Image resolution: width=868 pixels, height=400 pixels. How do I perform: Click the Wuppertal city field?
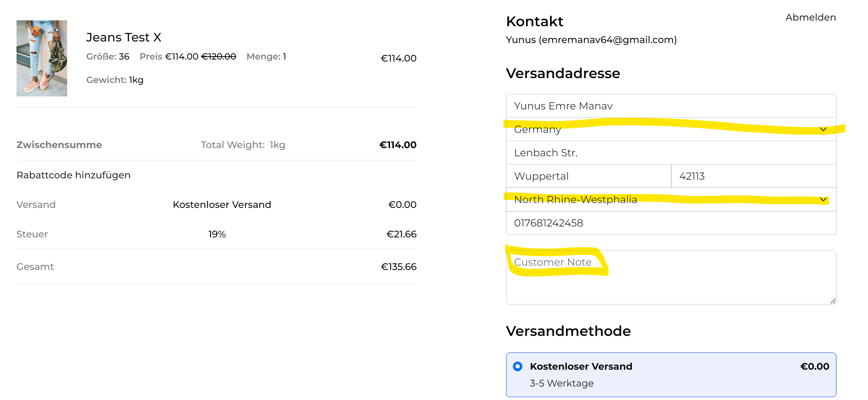pyautogui.click(x=588, y=176)
